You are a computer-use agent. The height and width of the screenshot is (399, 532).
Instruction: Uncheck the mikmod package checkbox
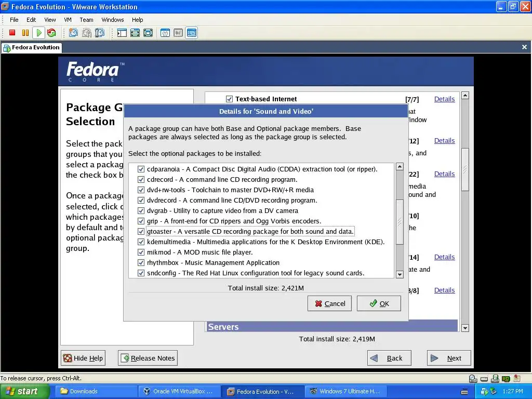coord(141,252)
